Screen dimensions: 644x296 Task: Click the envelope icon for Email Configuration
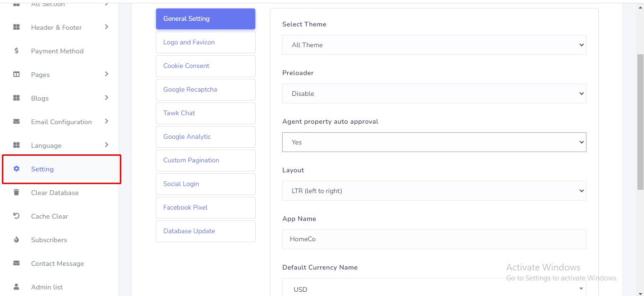pyautogui.click(x=17, y=122)
